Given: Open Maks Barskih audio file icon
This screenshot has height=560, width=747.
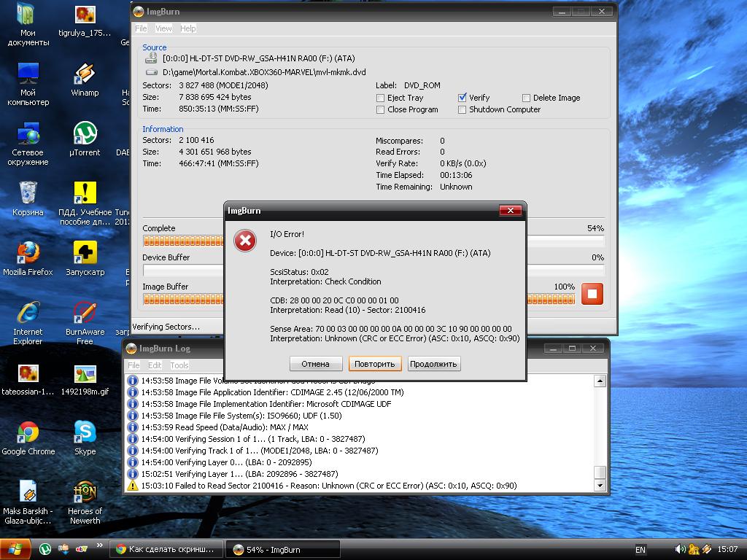Looking at the screenshot, I should tap(28, 502).
